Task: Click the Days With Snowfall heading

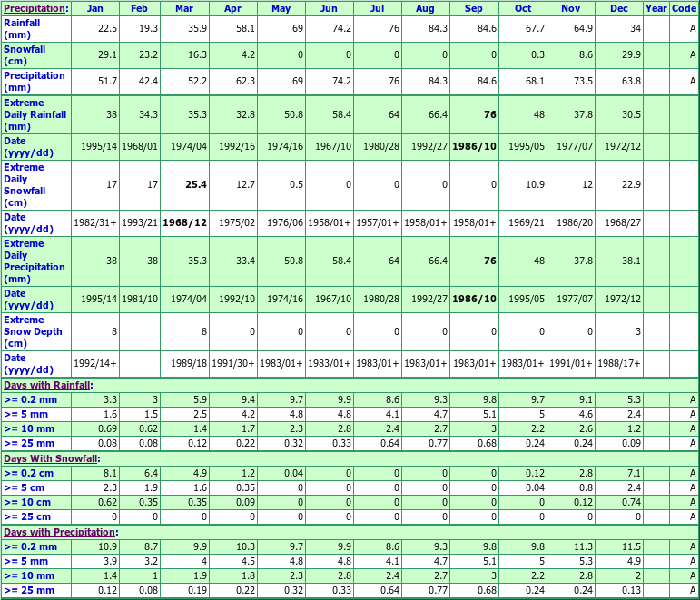Action: tap(49, 458)
